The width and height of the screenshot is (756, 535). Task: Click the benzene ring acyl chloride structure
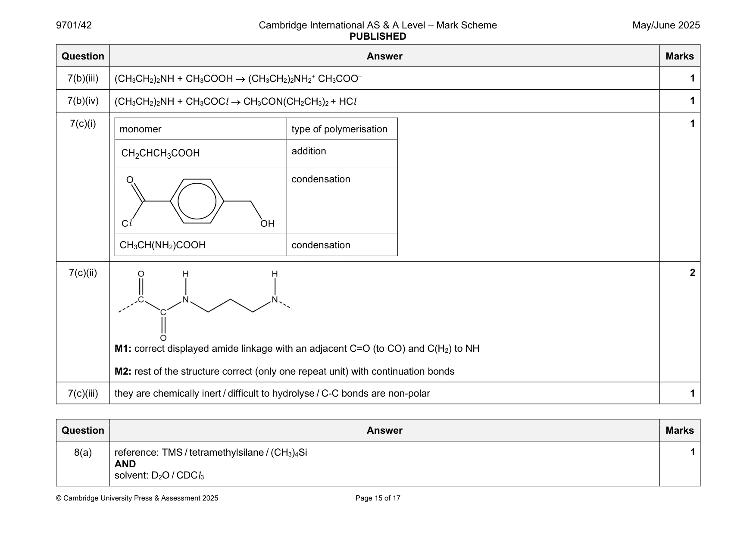tap(198, 202)
